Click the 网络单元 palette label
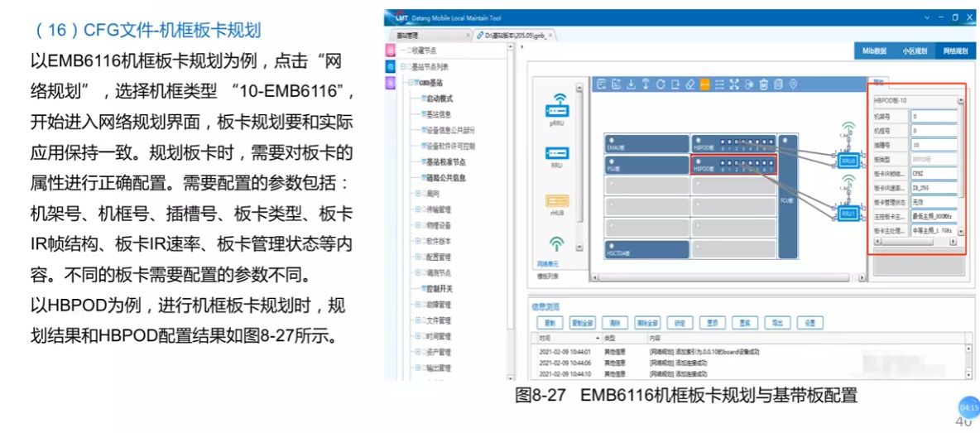Image resolution: width=980 pixels, height=433 pixels. point(547,265)
